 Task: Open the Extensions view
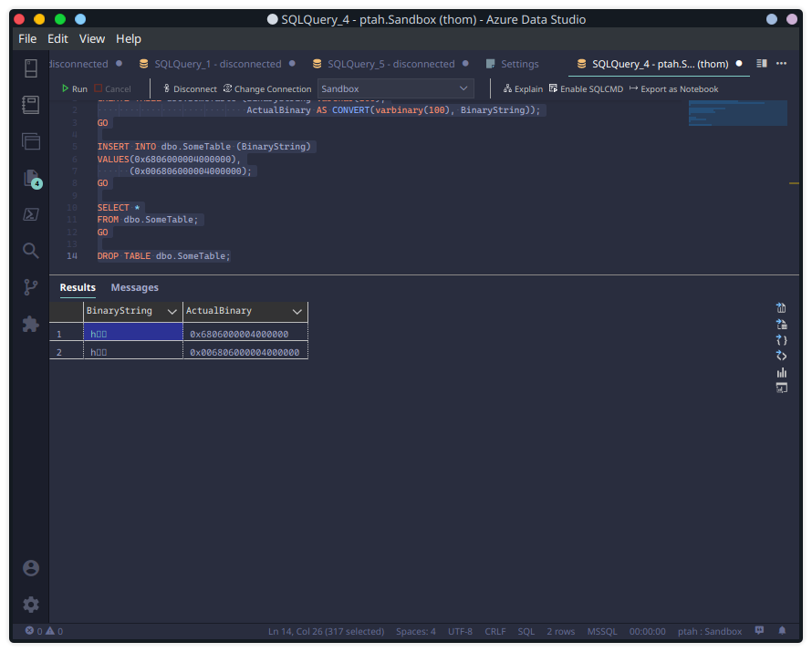30,324
